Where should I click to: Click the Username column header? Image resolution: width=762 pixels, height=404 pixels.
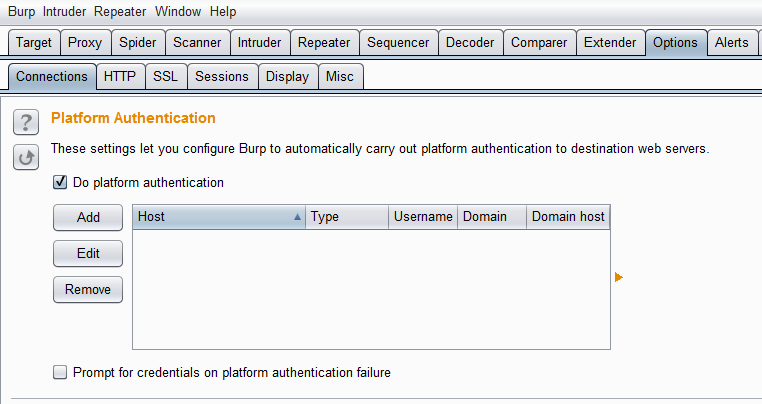[x=423, y=217]
